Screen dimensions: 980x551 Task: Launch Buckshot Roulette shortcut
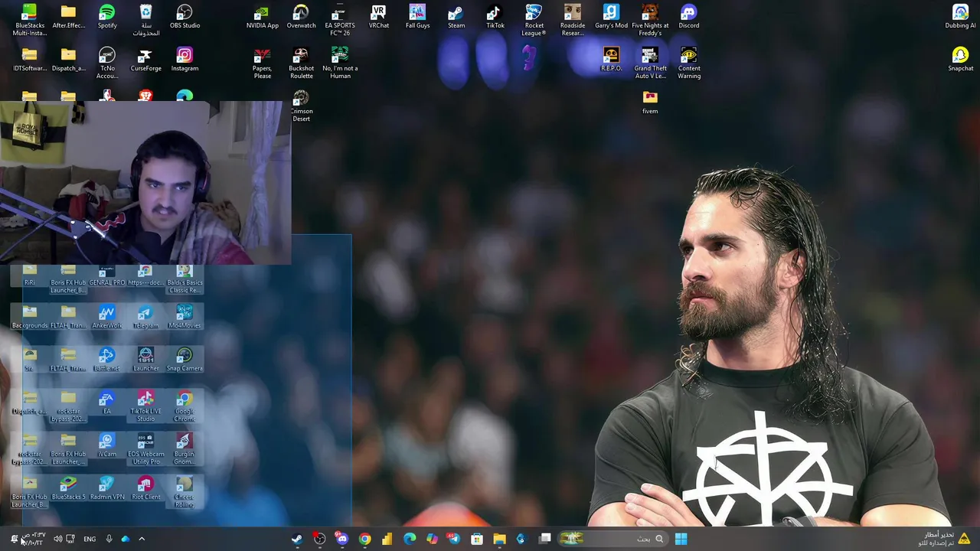301,63
